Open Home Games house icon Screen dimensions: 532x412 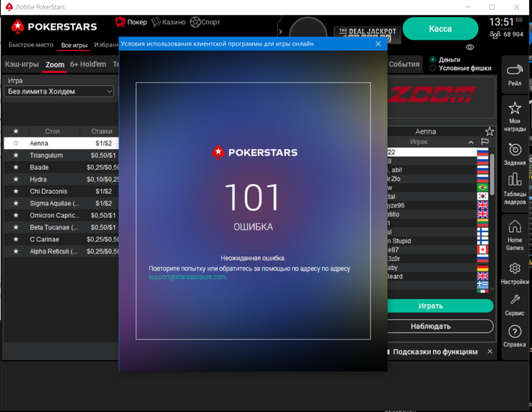515,226
